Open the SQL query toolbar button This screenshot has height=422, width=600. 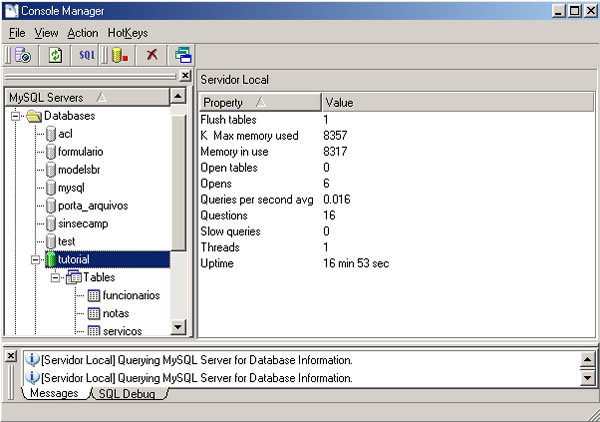pos(87,55)
